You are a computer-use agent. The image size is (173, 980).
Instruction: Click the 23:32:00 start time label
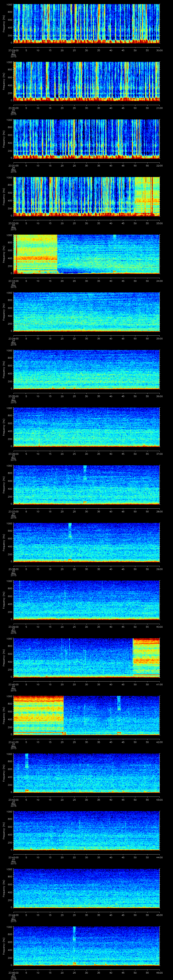[13, 223]
